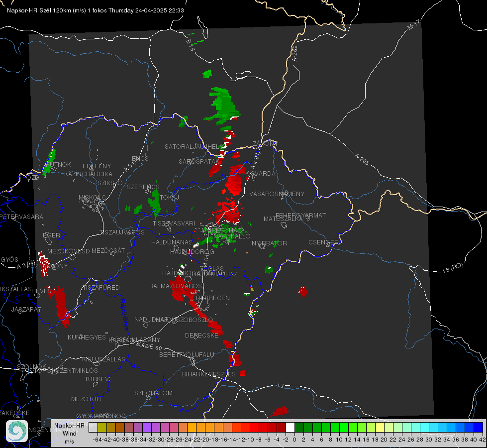The width and height of the screenshot is (487, 448).
Task: Click the JÁSZAPÁTI label
Action: pyautogui.click(x=27, y=309)
